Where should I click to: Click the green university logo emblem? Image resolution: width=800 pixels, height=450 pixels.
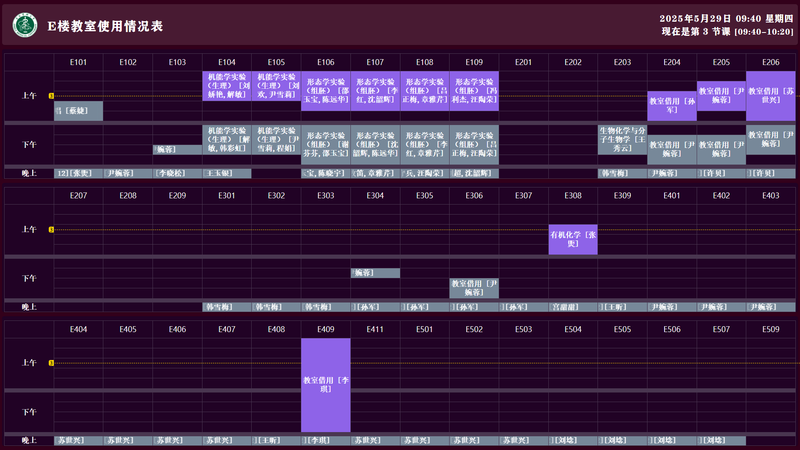click(x=23, y=25)
